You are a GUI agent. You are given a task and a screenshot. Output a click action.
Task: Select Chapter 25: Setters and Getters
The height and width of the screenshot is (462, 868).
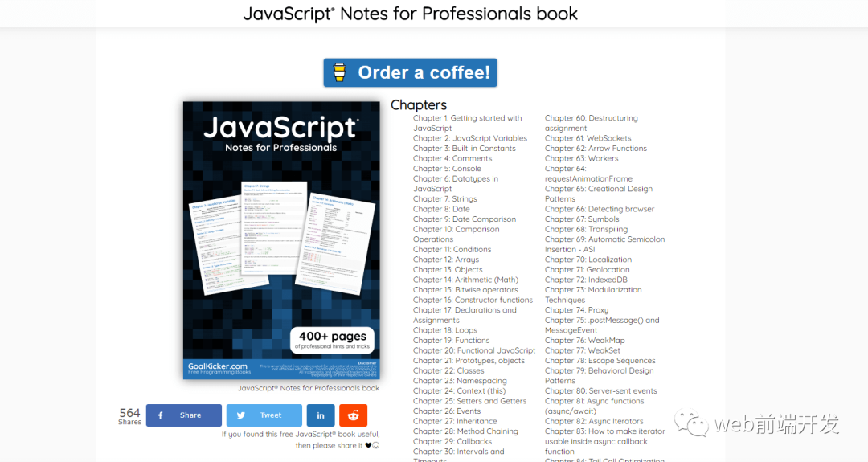pyautogui.click(x=470, y=401)
